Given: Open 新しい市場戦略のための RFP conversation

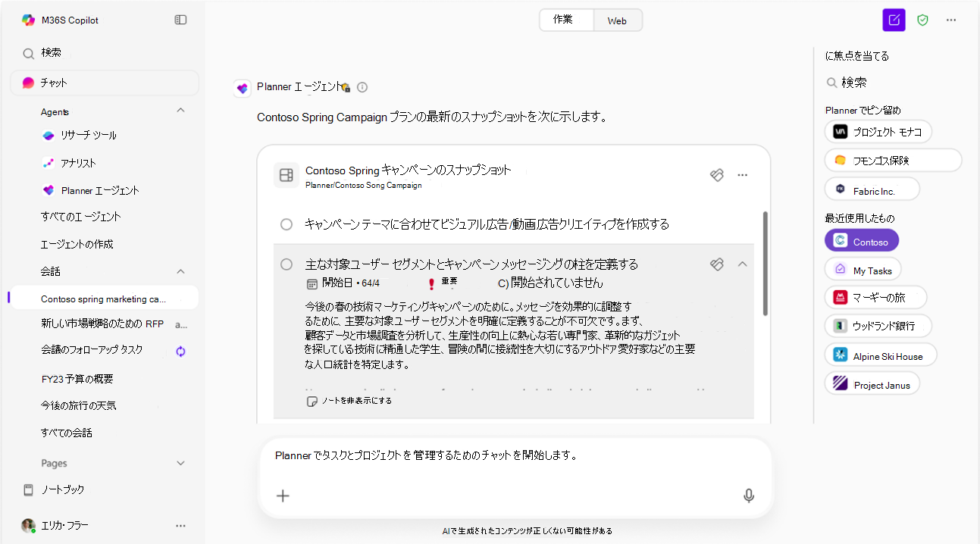Looking at the screenshot, I should (102, 324).
